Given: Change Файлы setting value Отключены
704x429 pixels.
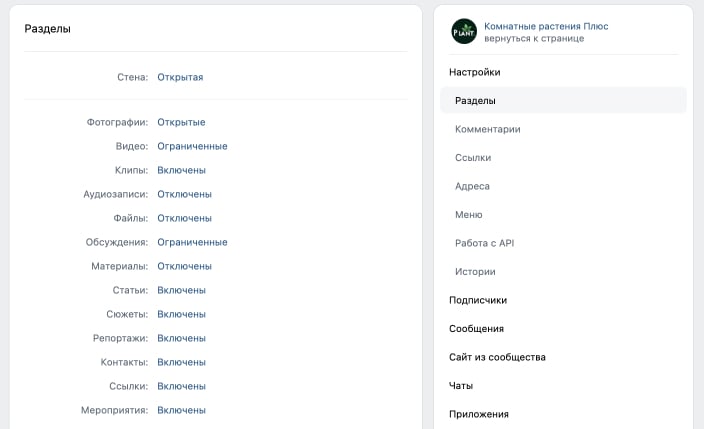Looking at the screenshot, I should (x=184, y=218).
